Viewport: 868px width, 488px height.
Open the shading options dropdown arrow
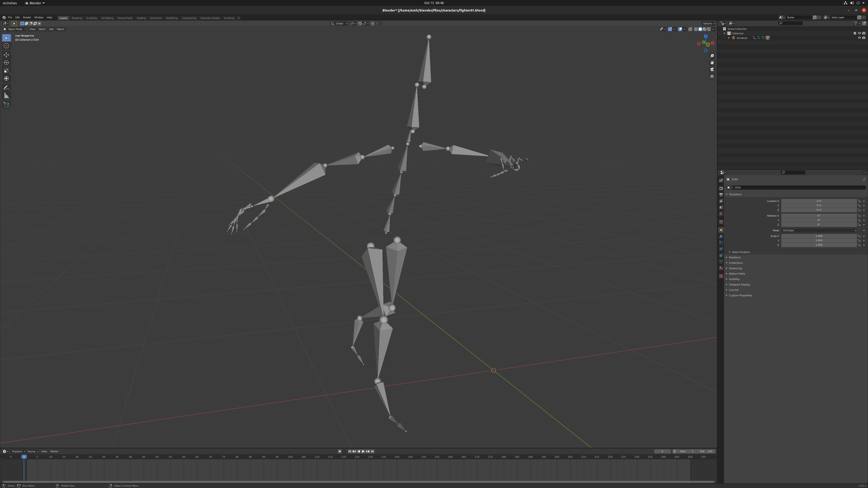coord(713,29)
